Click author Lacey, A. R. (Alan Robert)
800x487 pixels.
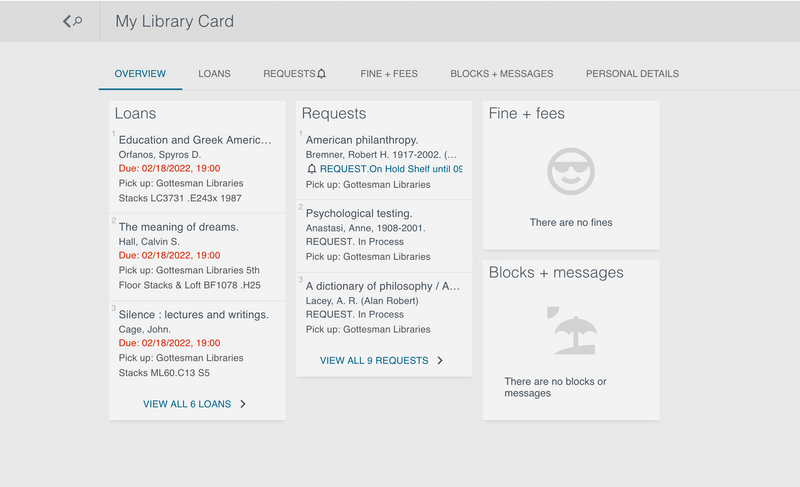click(x=362, y=301)
